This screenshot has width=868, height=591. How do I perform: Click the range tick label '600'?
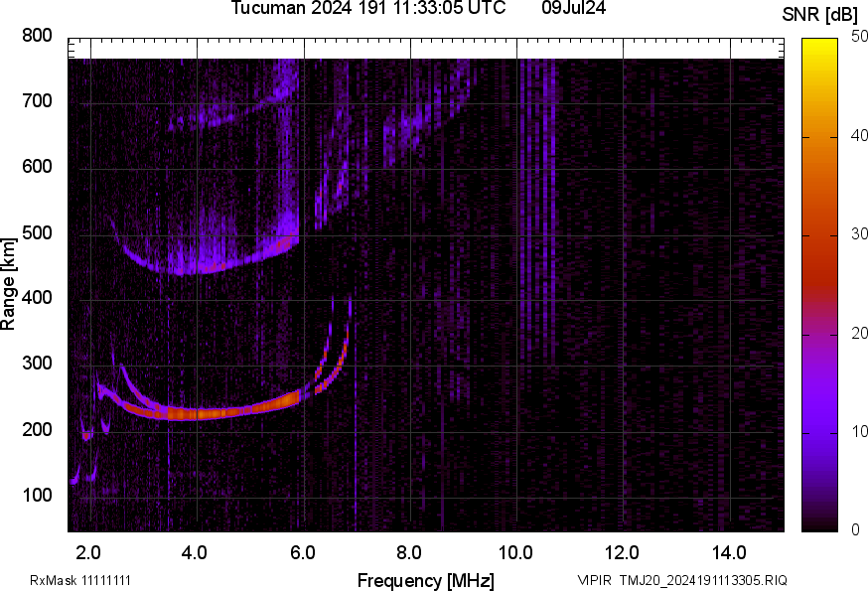[37, 167]
